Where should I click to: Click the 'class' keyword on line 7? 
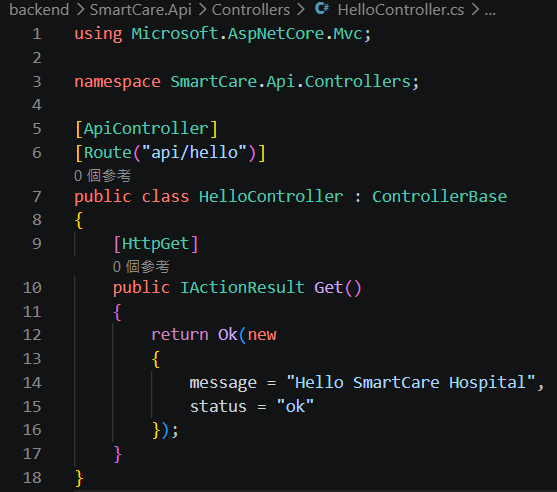[x=166, y=197]
